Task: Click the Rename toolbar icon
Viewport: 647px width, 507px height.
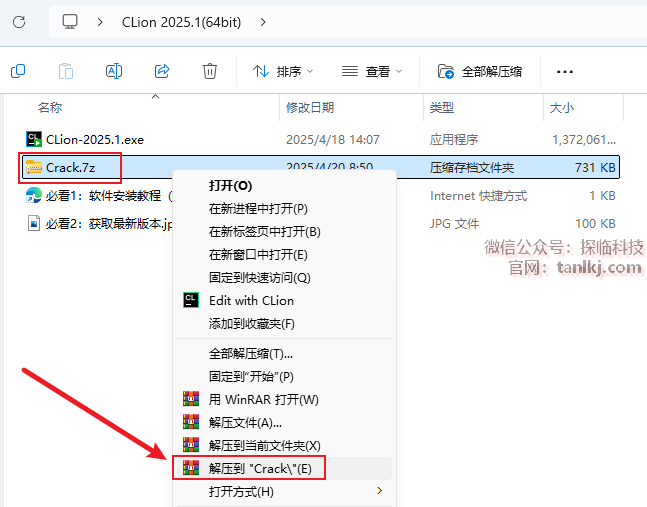Action: coord(114,71)
